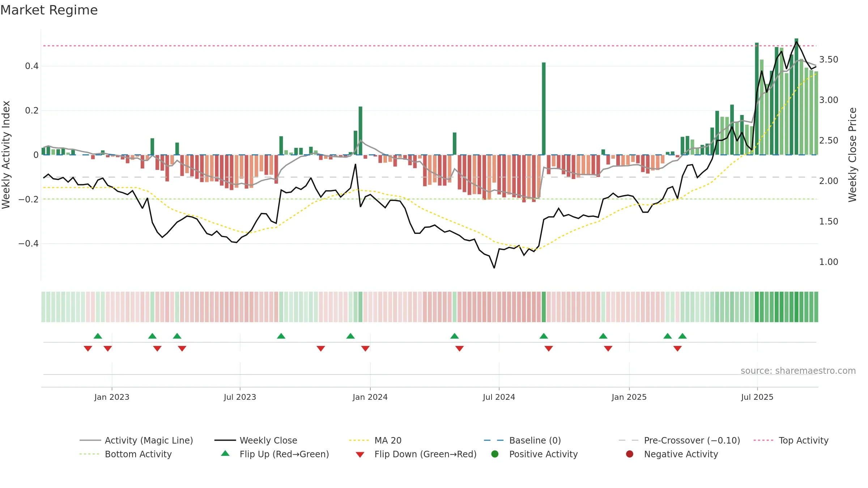Click the 3.50 price tick label

829,59
